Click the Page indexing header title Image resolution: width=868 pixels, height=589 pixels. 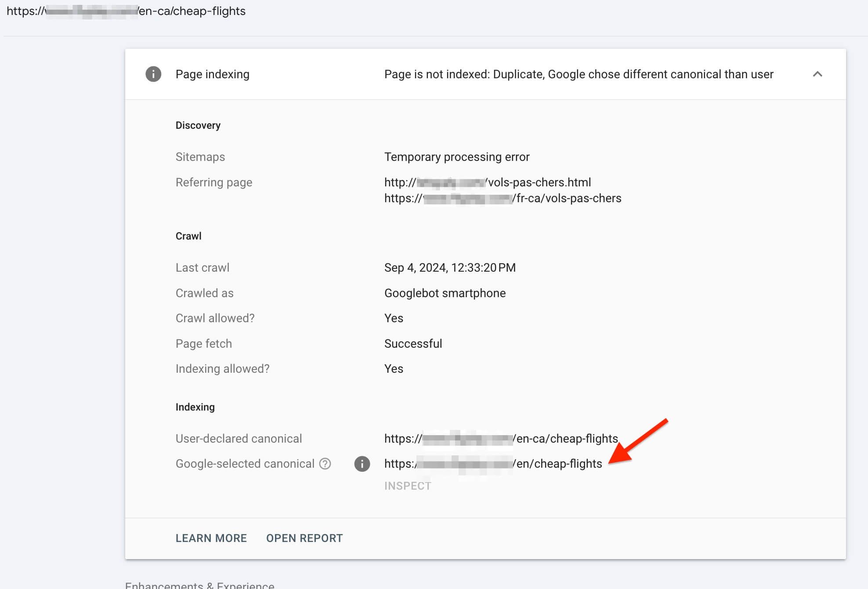212,74
